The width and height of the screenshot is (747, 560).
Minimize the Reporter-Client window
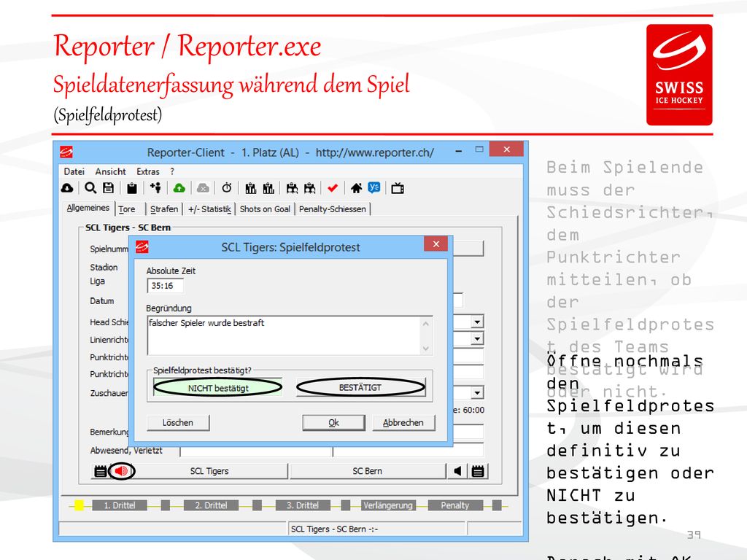coord(458,151)
